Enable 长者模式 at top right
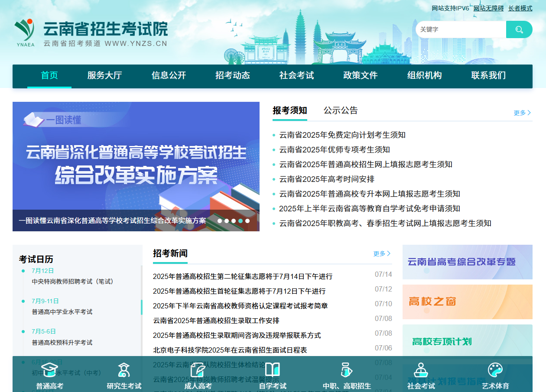 coord(520,8)
